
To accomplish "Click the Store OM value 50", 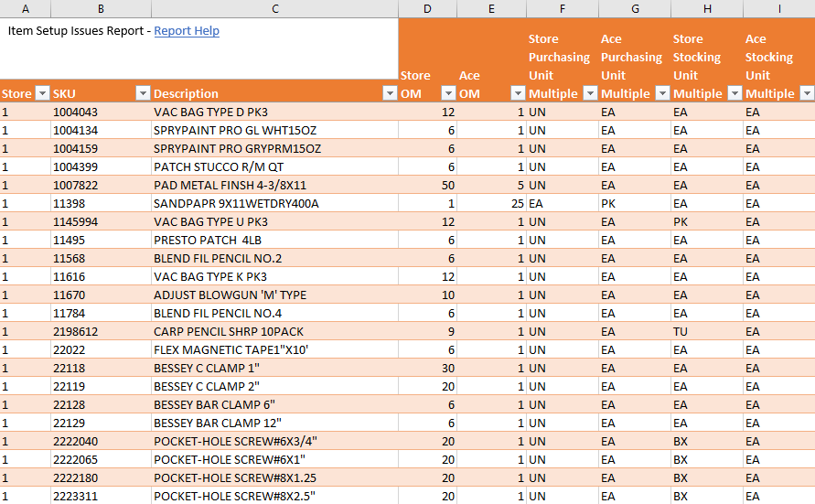I will (x=427, y=185).
